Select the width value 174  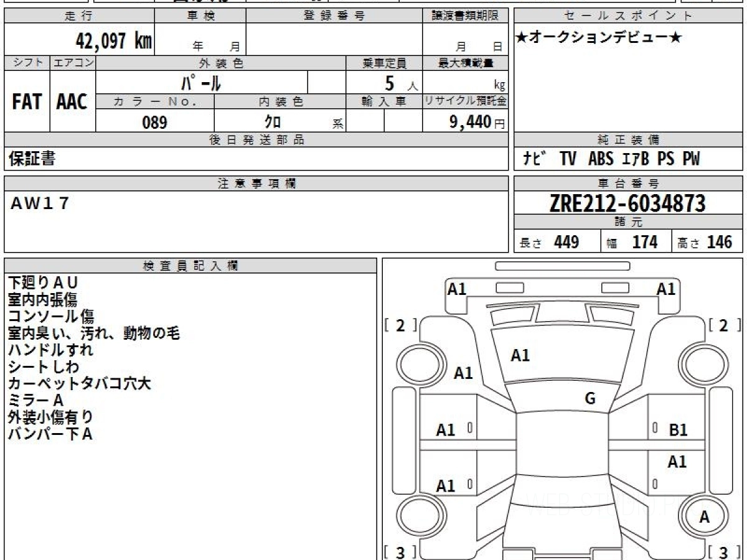645,242
